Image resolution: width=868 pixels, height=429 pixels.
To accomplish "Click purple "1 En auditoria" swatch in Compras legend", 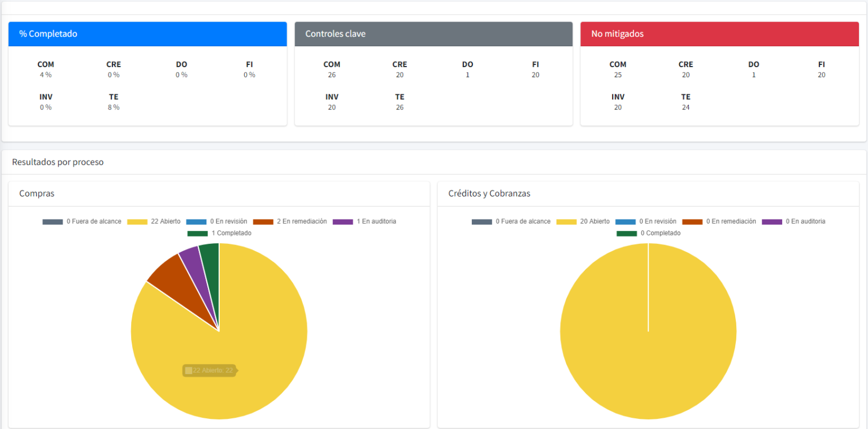I will click(343, 222).
